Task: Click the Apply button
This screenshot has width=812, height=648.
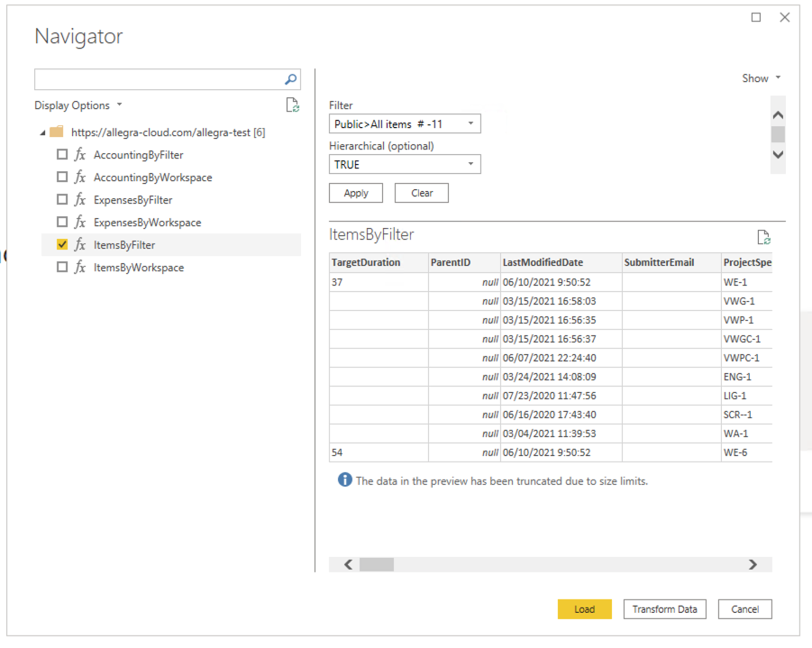Action: coord(355,192)
